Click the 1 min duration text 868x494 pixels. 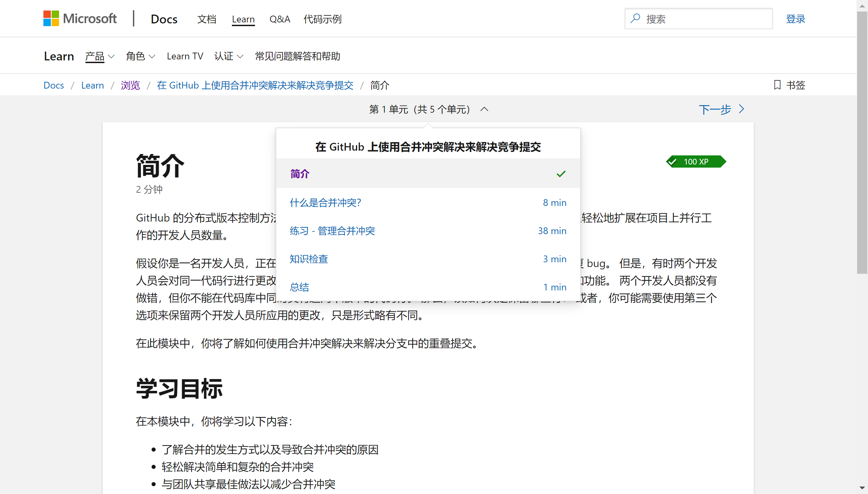[x=555, y=287]
